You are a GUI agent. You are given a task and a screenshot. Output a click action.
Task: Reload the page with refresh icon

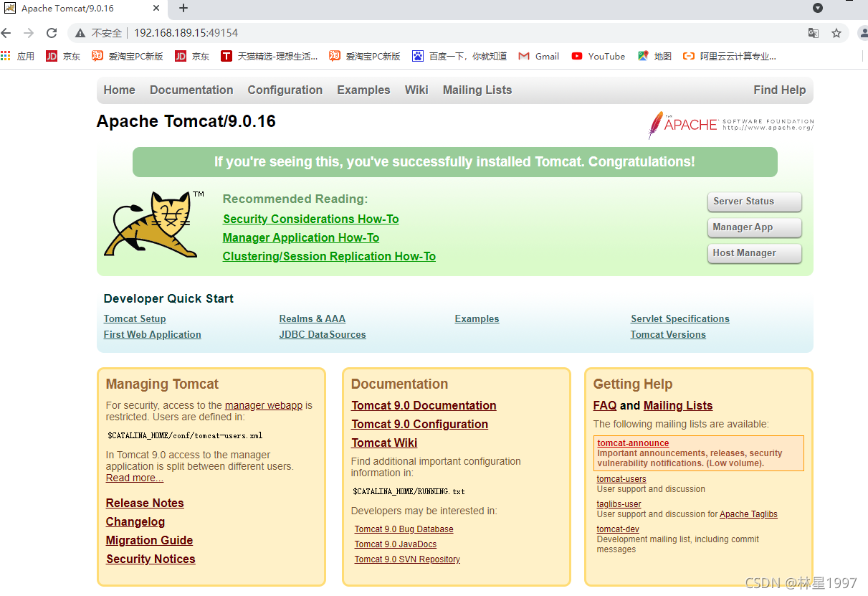[52, 33]
